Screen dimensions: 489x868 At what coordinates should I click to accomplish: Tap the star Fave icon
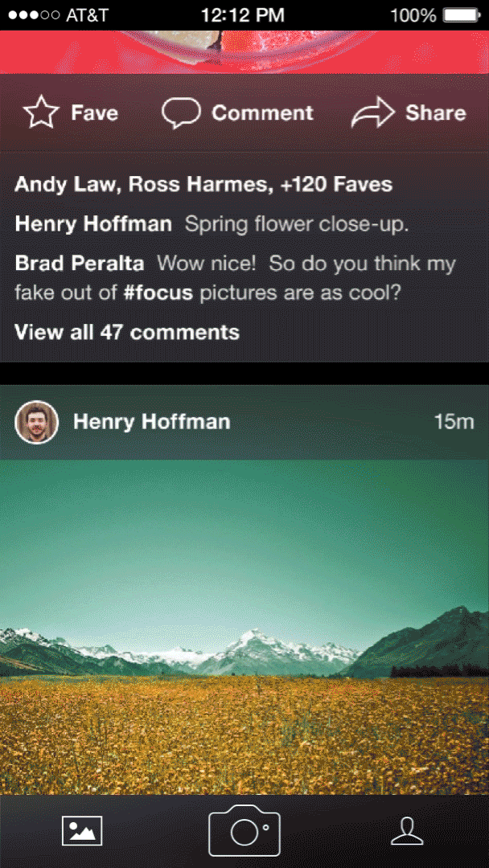click(41, 113)
